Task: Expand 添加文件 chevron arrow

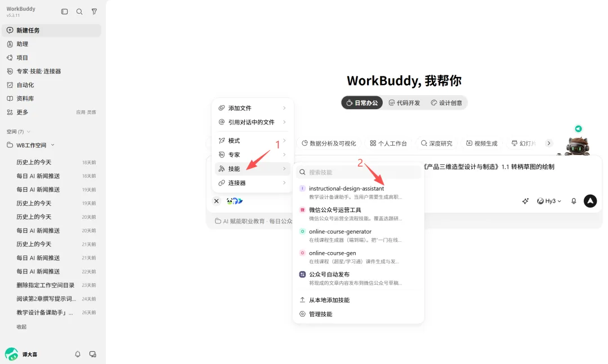Action: point(284,108)
